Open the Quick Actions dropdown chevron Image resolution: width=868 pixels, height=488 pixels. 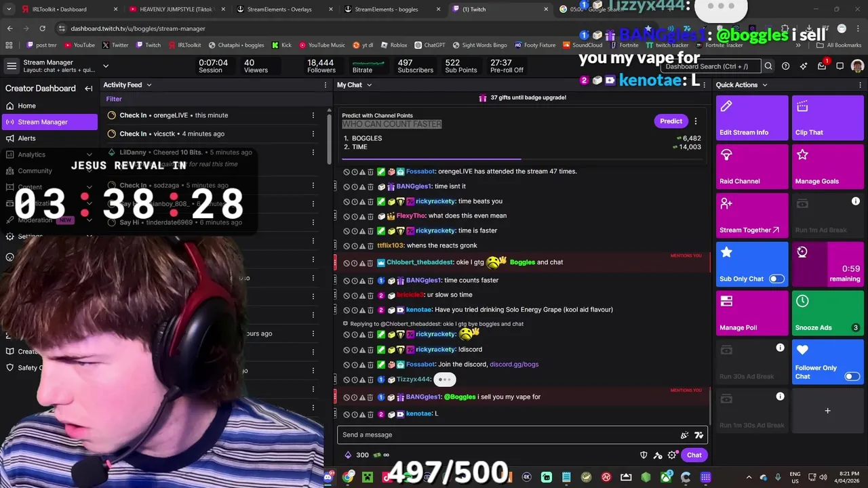pyautogui.click(x=765, y=85)
